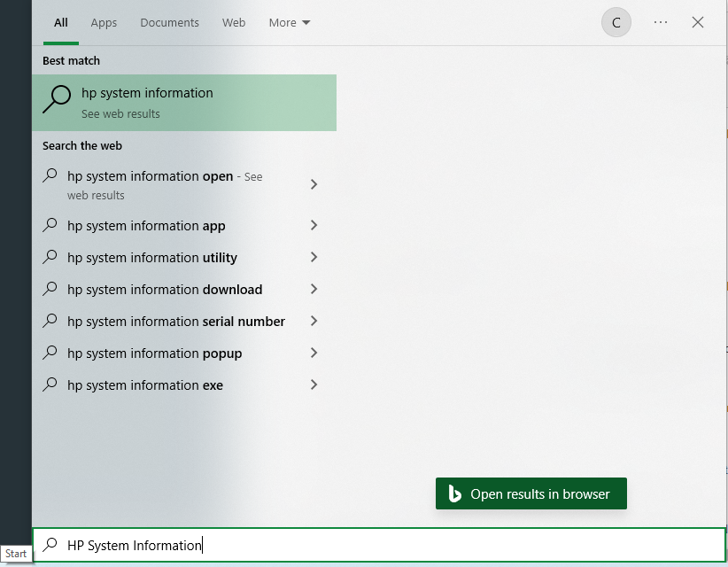The width and height of the screenshot is (728, 567).
Task: Click the best match magnifier icon
Action: point(57,99)
